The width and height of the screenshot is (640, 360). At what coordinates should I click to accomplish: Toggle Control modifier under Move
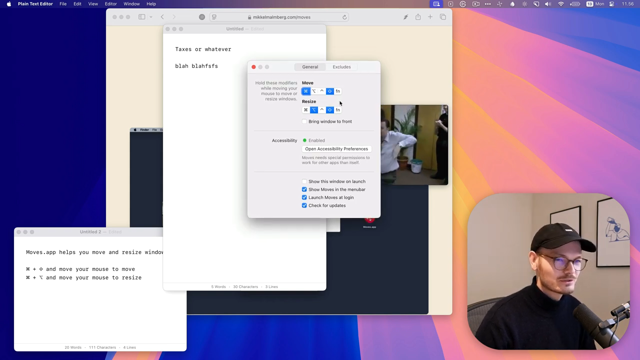point(322,91)
